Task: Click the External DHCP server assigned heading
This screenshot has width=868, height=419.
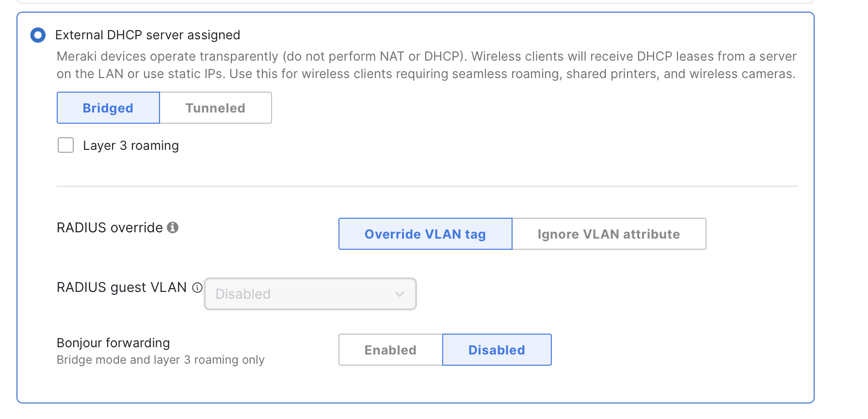Action: pos(148,35)
